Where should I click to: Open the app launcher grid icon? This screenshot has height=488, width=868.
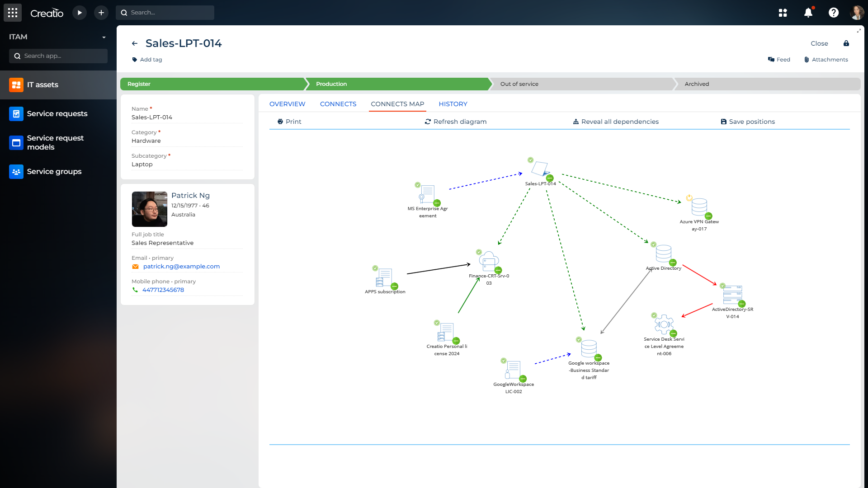(13, 13)
